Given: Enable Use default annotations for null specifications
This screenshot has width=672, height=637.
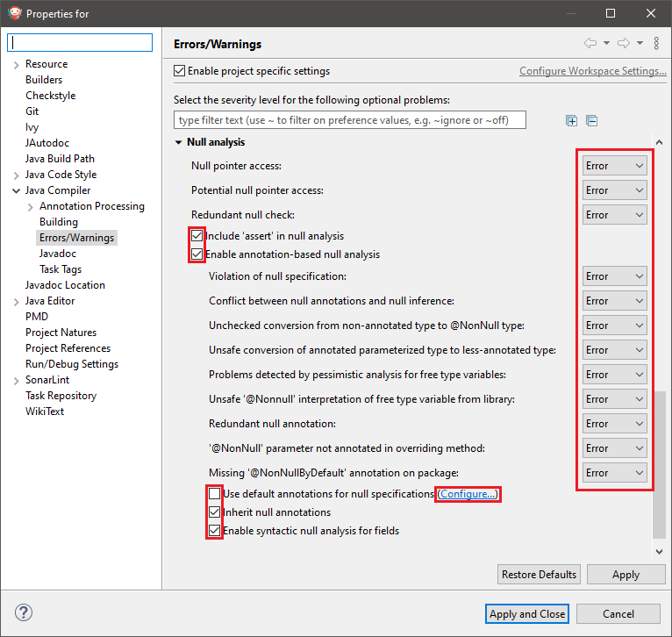Looking at the screenshot, I should [214, 493].
